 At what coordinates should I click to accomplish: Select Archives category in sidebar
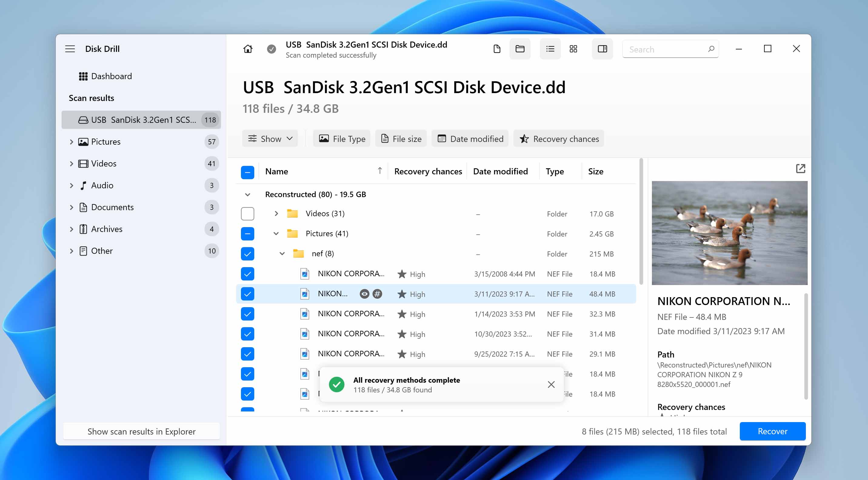tap(141, 229)
